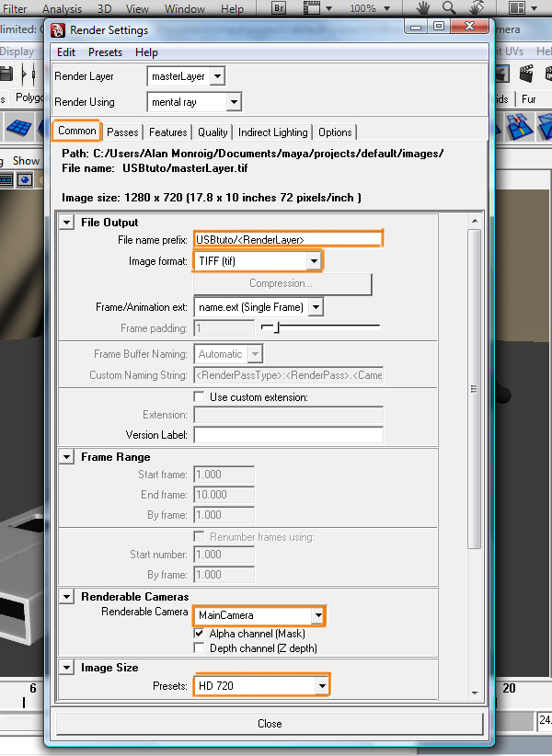Open the filmstrip view extras icon

pyautogui.click(x=312, y=8)
